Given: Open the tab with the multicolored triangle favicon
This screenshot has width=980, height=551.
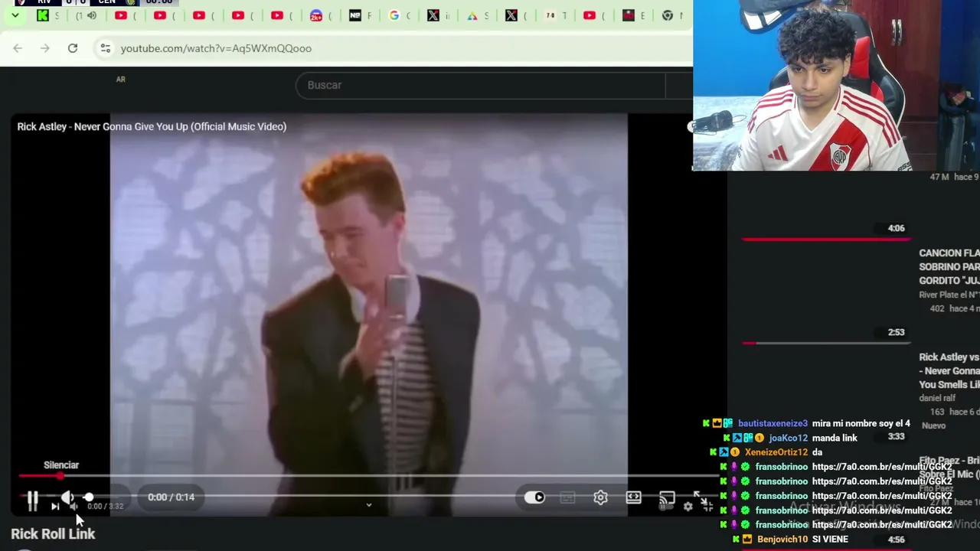Looking at the screenshot, I should click(479, 15).
